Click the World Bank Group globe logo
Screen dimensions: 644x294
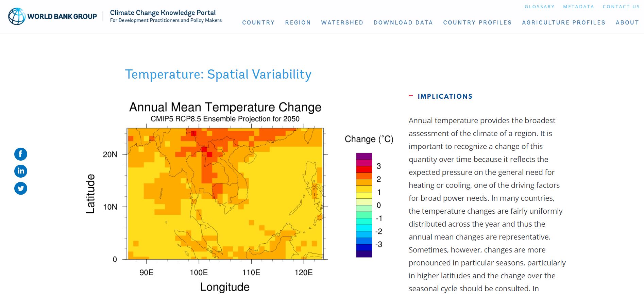[17, 16]
